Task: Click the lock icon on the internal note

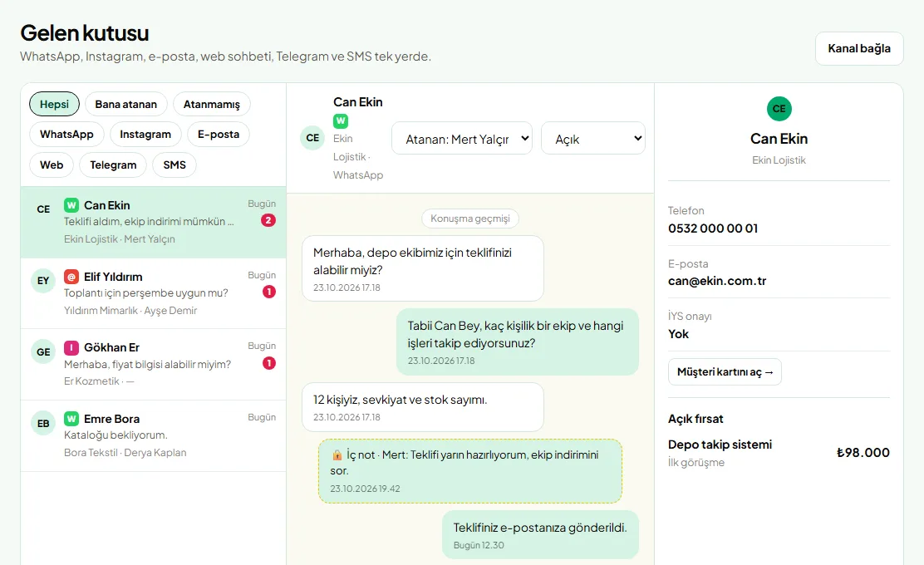Action: [337, 454]
